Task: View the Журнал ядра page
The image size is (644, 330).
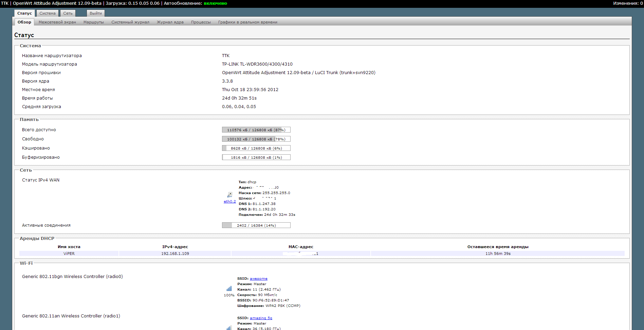Action: tap(170, 22)
